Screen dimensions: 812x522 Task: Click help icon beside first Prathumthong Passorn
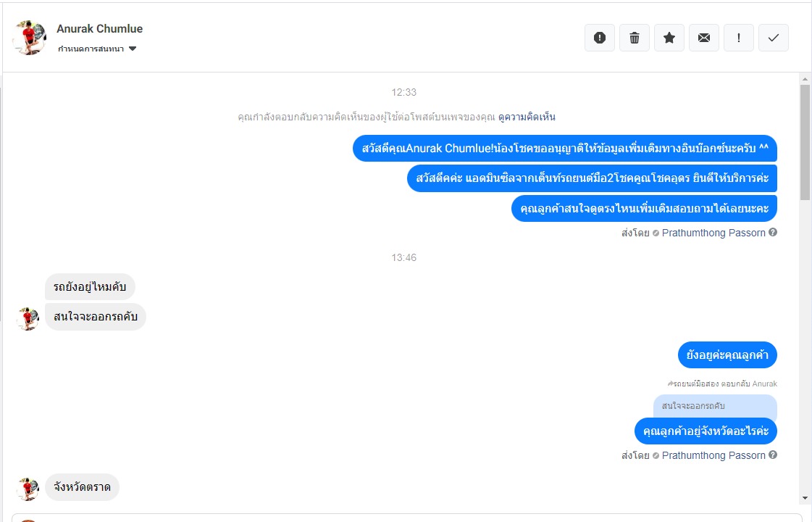point(773,232)
